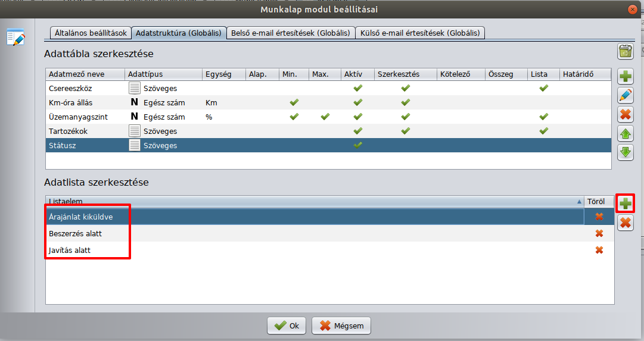Cancel with the Mégsem button

point(341,326)
